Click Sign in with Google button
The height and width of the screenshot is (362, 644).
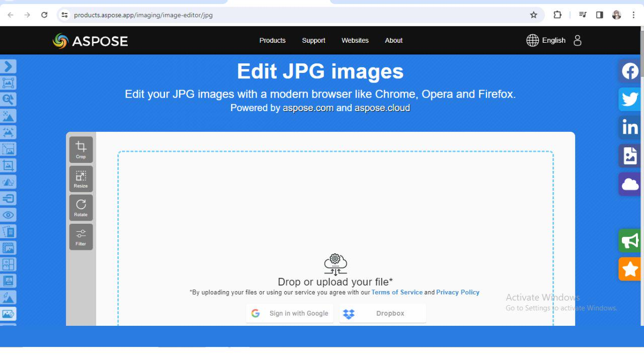click(290, 313)
